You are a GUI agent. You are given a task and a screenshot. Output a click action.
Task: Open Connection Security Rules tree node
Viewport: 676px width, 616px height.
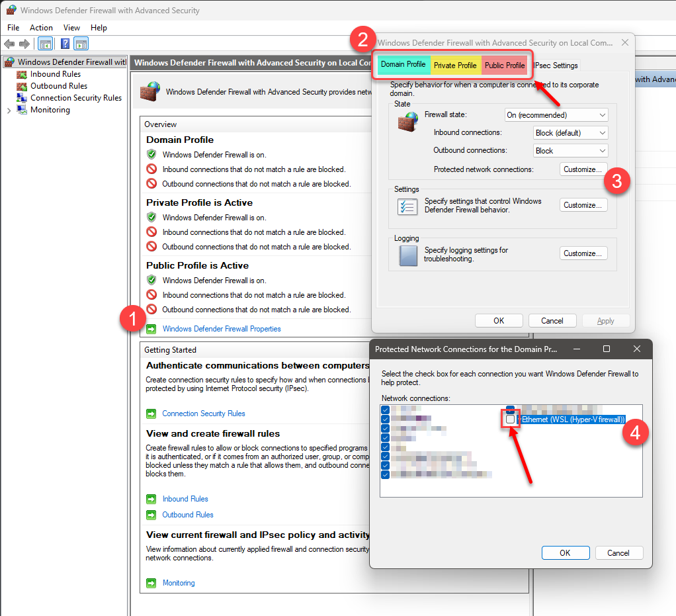click(75, 98)
